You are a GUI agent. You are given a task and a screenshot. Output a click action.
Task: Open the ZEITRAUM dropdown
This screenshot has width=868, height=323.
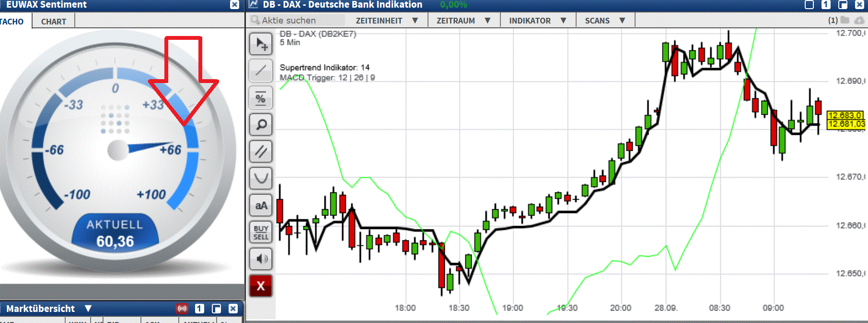pyautogui.click(x=463, y=21)
